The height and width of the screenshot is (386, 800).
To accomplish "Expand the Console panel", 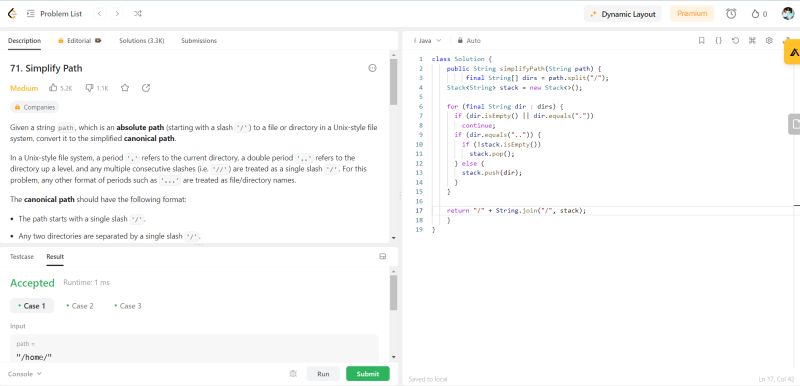I will (x=24, y=374).
